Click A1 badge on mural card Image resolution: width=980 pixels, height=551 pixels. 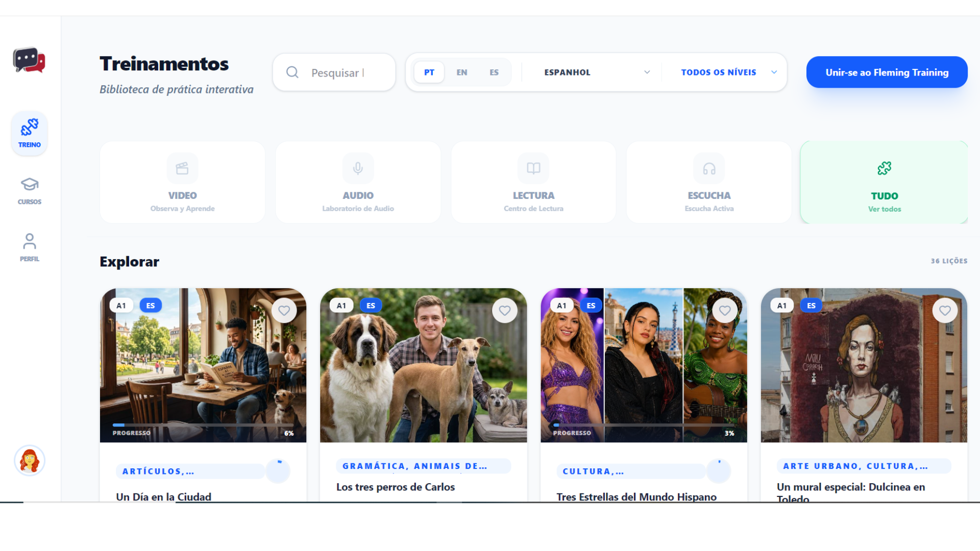(782, 306)
